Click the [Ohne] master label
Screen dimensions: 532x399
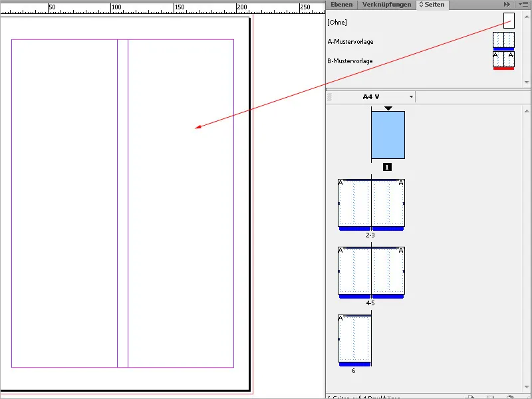337,23
